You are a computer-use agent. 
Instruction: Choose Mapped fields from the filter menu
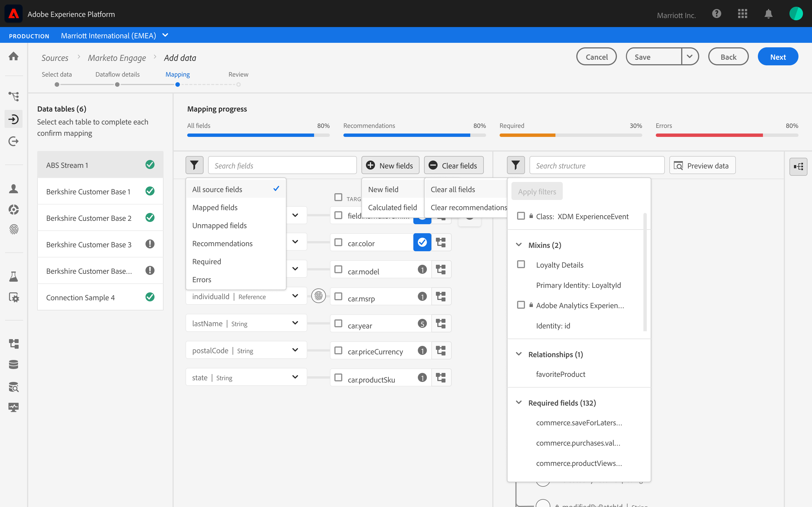coord(215,207)
